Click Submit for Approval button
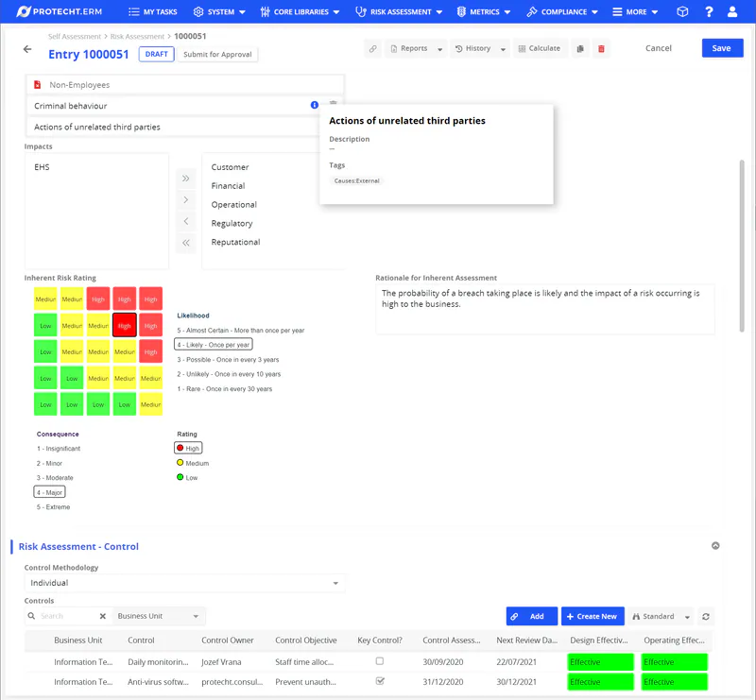The width and height of the screenshot is (756, 700). [x=217, y=55]
